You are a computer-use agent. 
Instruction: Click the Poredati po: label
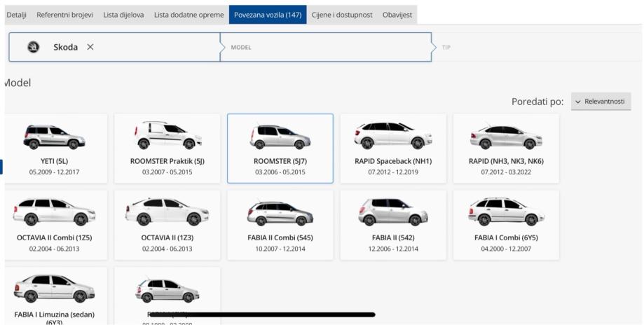tap(537, 102)
